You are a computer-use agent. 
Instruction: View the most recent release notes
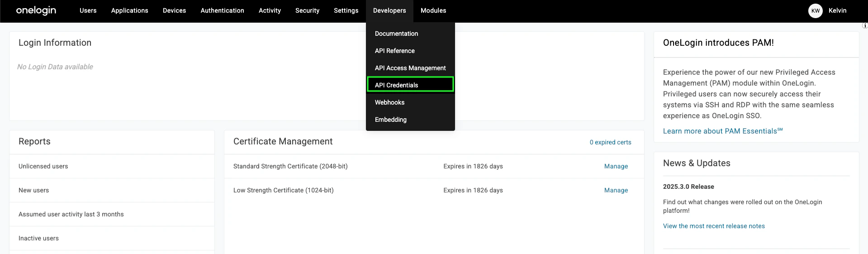(714, 226)
